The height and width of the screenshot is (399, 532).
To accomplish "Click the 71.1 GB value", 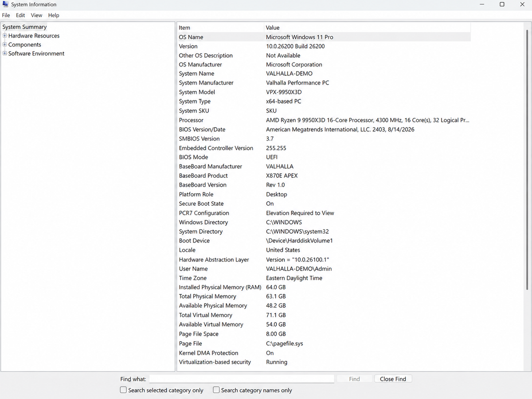I will pos(276,315).
